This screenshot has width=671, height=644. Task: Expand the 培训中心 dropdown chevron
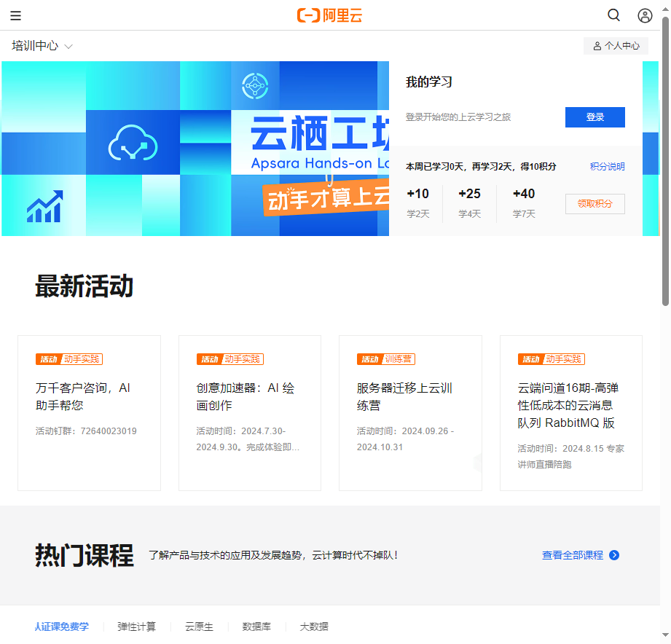68,46
